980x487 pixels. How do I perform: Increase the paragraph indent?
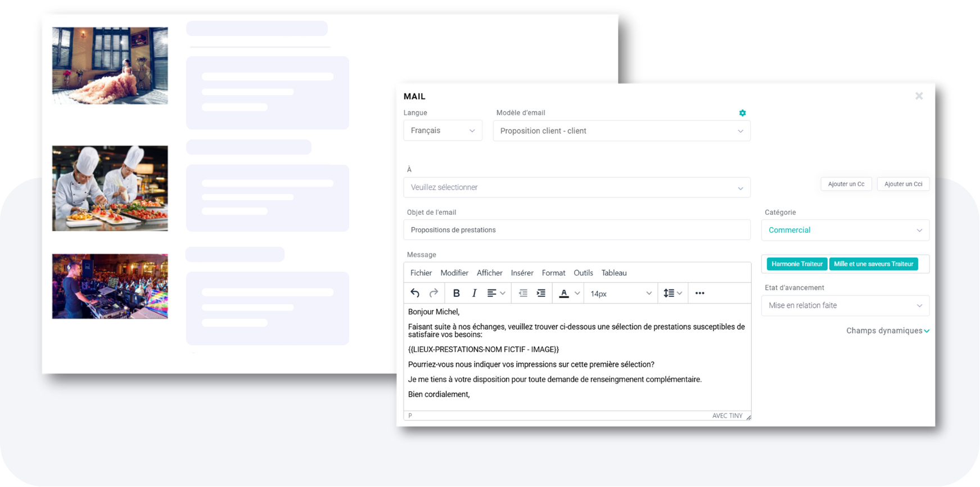pyautogui.click(x=541, y=293)
